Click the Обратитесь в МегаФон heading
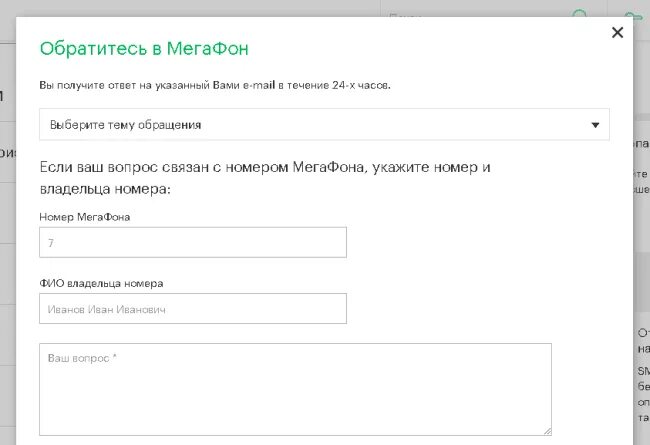 144,49
